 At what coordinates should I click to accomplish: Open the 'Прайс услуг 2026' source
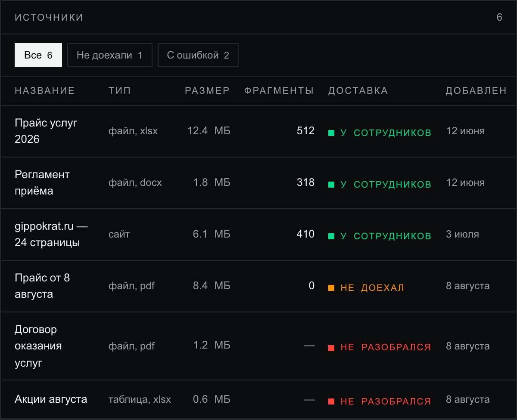[258, 131]
